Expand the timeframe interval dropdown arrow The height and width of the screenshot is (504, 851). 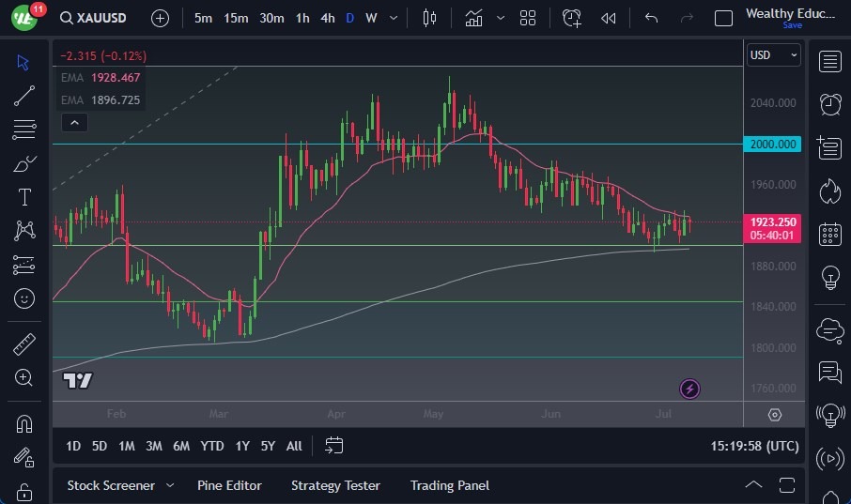393,18
